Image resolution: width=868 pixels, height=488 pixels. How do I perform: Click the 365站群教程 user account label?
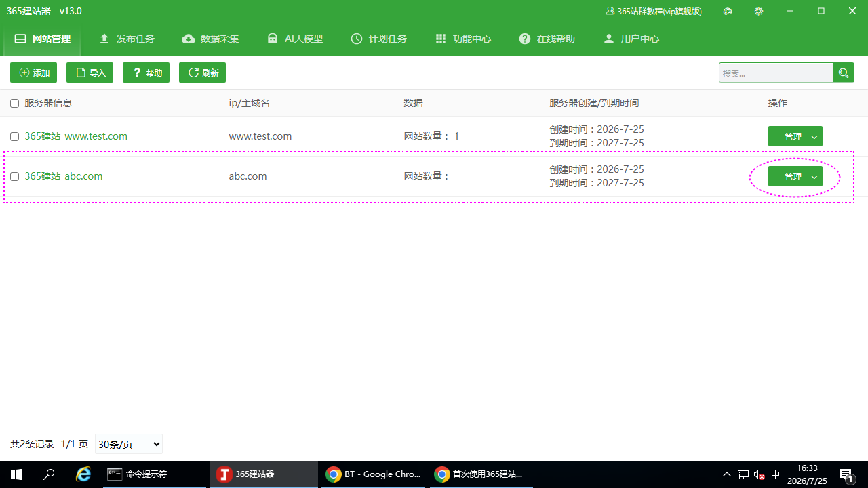[654, 12]
